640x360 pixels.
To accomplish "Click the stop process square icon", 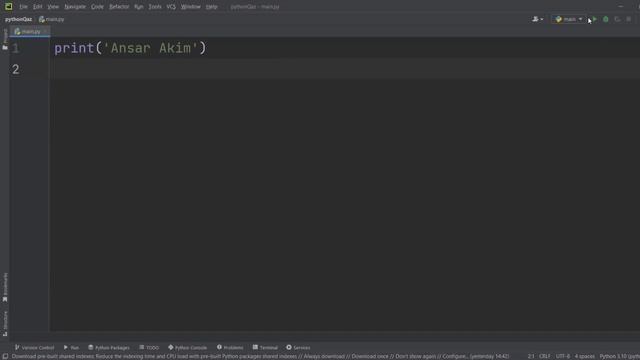I will 629,19.
